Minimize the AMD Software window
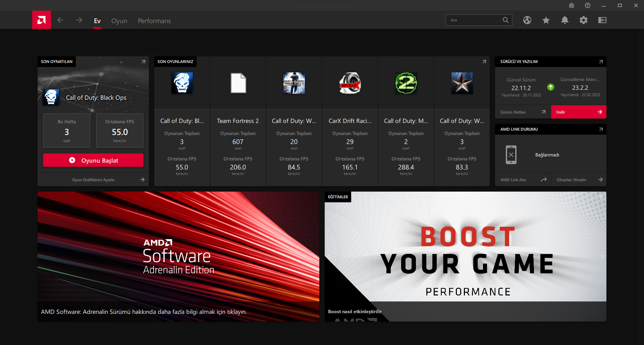644x345 pixels. coord(604,5)
